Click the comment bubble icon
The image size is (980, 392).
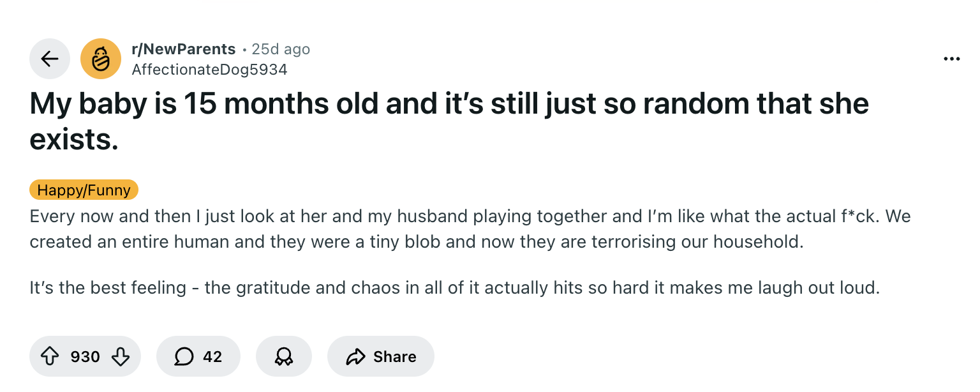184,356
